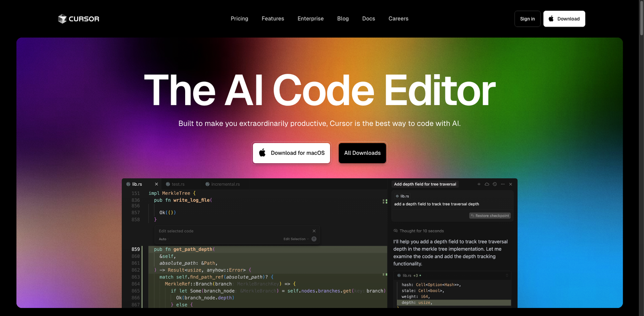Click the Sign in button
Viewport: 644px width, 316px height.
coord(527,19)
